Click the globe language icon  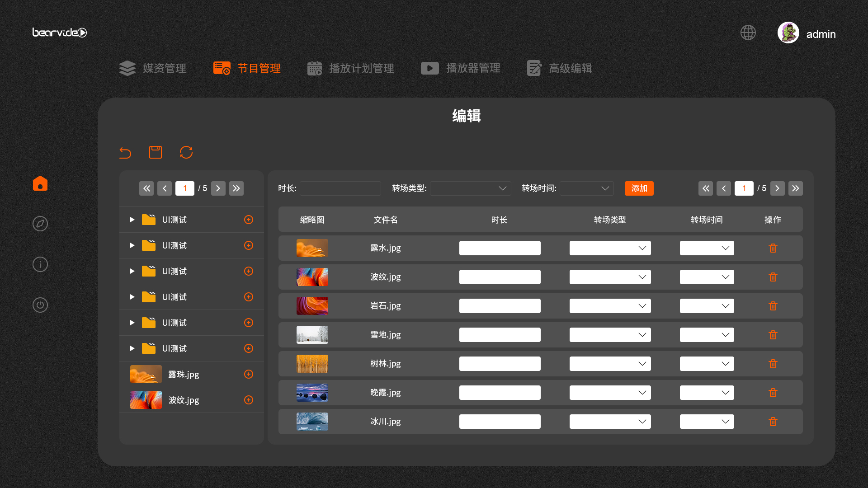(748, 33)
